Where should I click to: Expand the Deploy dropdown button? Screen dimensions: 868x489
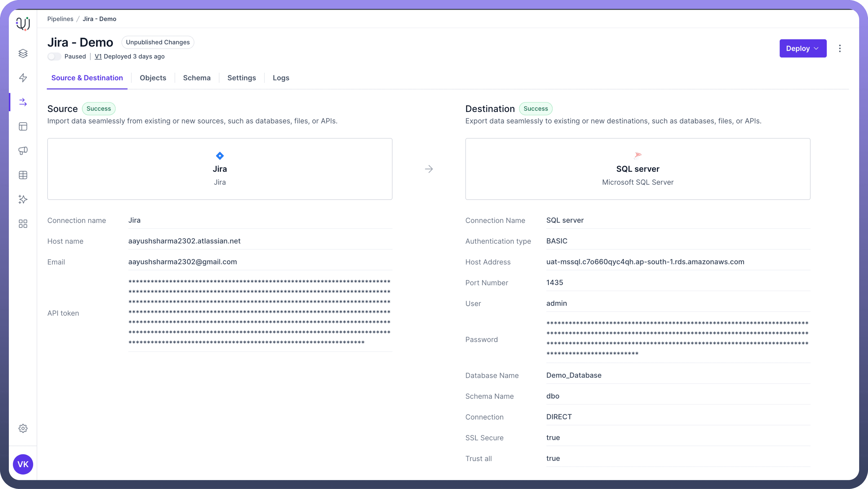click(803, 48)
